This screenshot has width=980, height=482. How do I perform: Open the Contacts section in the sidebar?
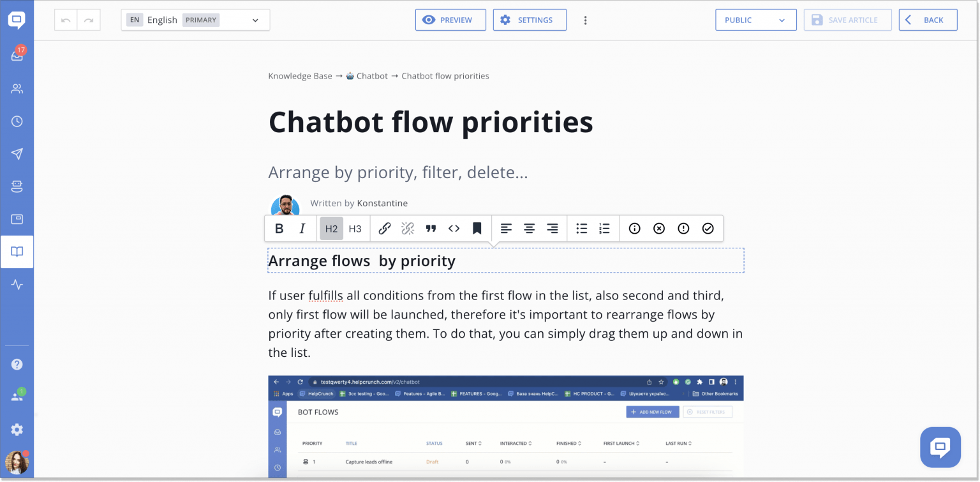click(17, 89)
